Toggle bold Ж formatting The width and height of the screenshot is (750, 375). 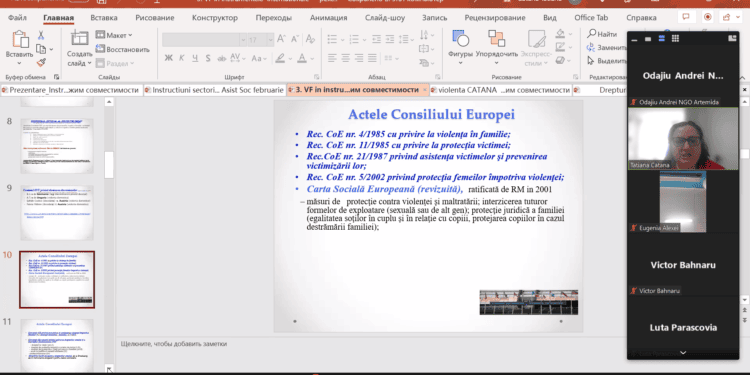tap(168, 58)
